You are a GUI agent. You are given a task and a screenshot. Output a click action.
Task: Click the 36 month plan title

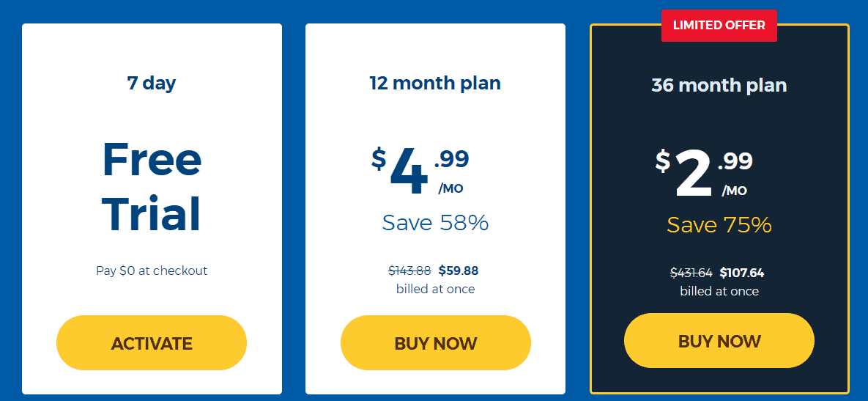point(719,85)
